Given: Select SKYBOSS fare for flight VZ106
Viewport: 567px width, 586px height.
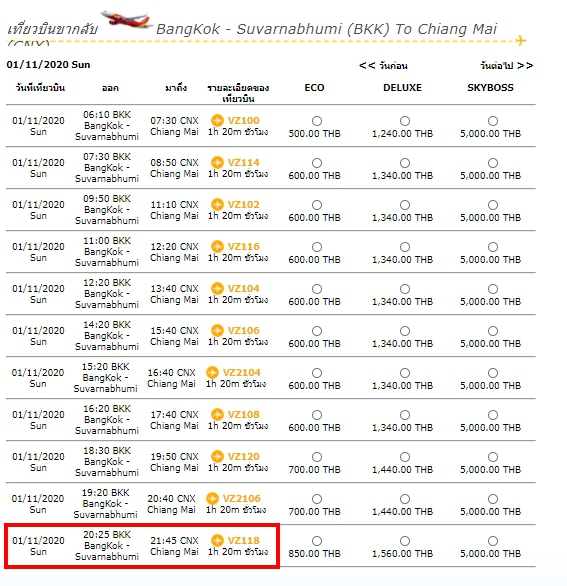Looking at the screenshot, I should click(493, 331).
